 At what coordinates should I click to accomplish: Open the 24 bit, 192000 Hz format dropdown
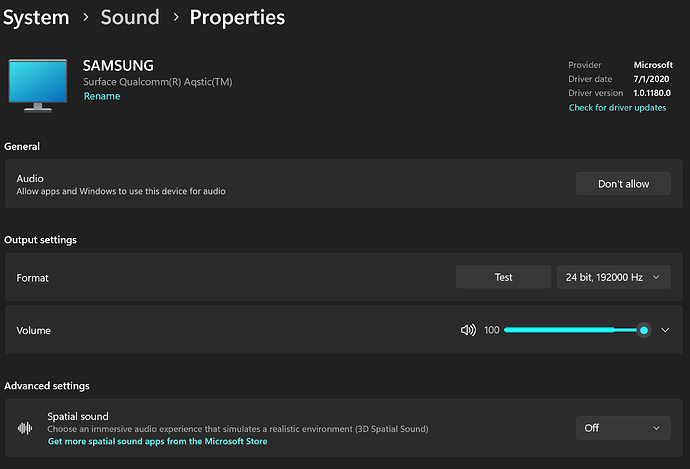coord(613,278)
